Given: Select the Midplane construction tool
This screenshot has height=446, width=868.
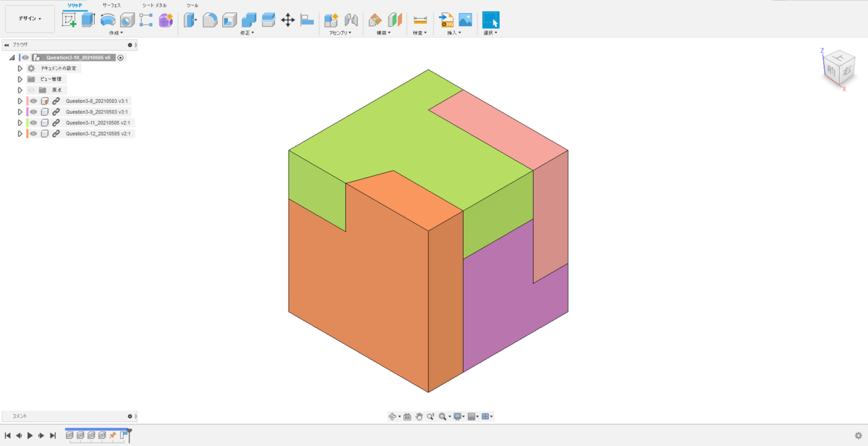Looking at the screenshot, I should point(394,20).
